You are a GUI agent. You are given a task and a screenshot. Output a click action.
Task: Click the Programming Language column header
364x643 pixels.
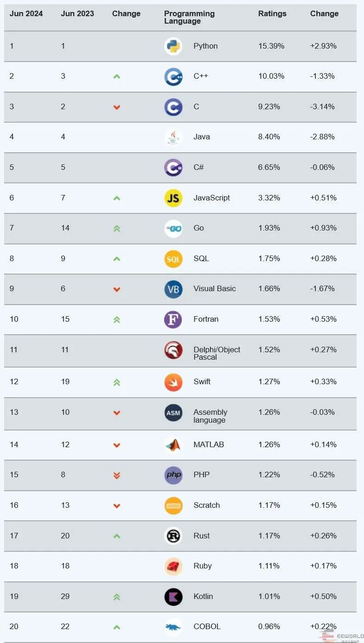point(189,17)
